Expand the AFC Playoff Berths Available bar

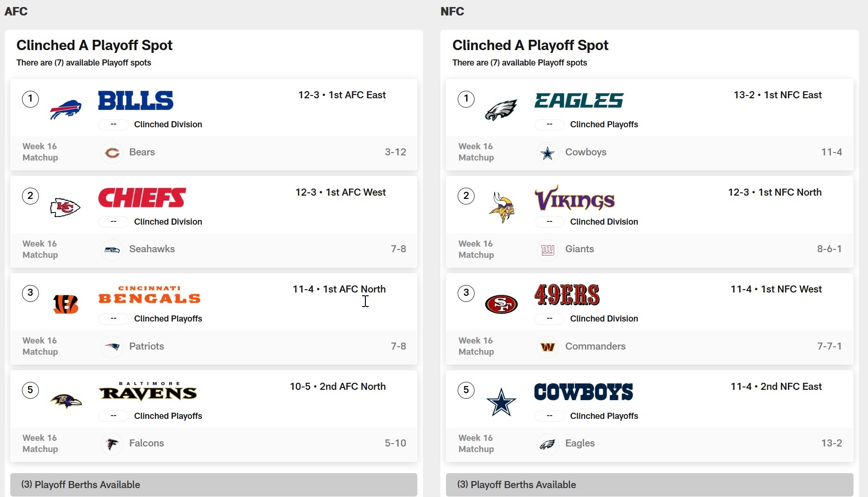(214, 485)
